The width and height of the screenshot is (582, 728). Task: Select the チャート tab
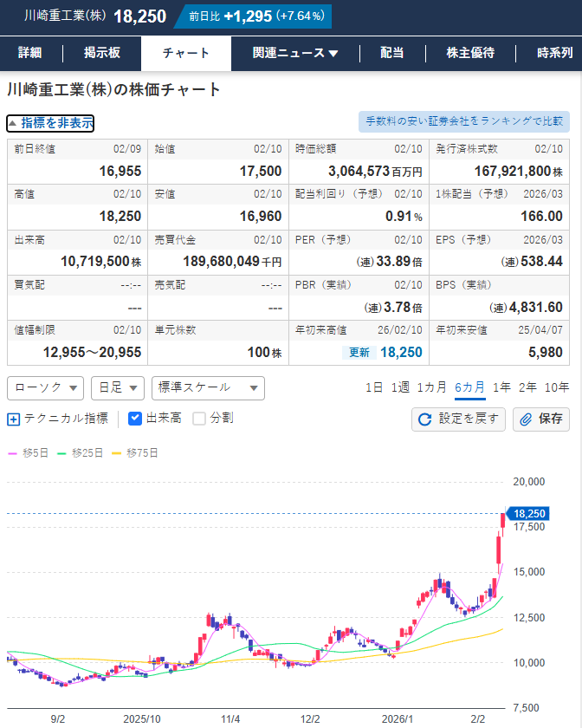(x=186, y=53)
